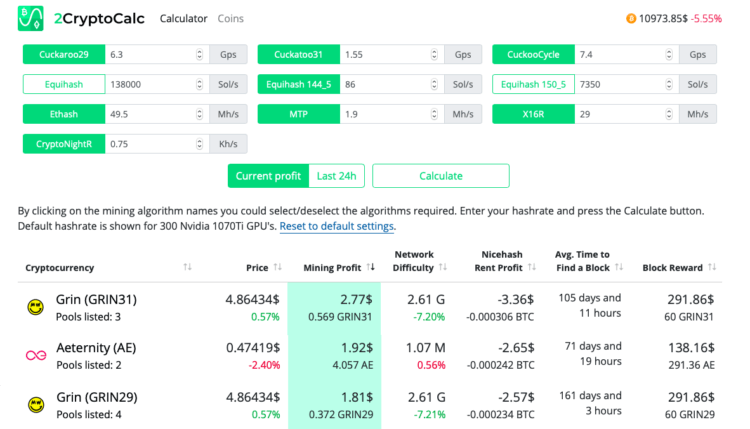This screenshot has width=750, height=429.
Task: Open the Coins navigation item
Action: click(x=231, y=19)
